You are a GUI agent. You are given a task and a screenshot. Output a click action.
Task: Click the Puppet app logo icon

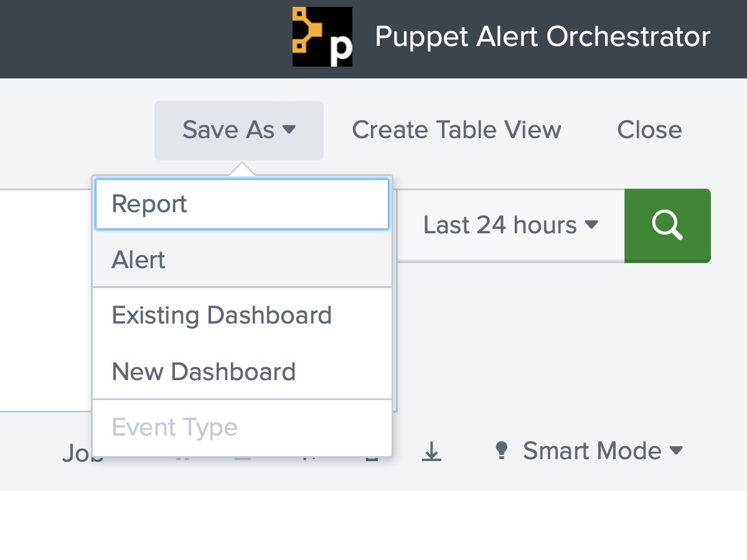[x=322, y=37]
